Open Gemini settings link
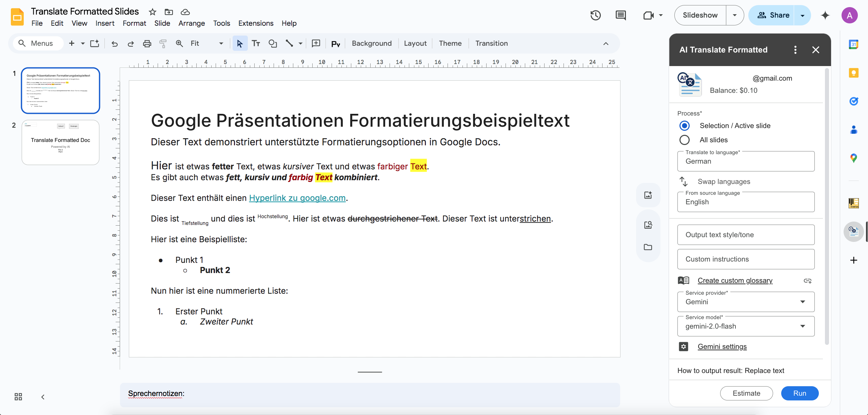868x415 pixels. pyautogui.click(x=722, y=347)
